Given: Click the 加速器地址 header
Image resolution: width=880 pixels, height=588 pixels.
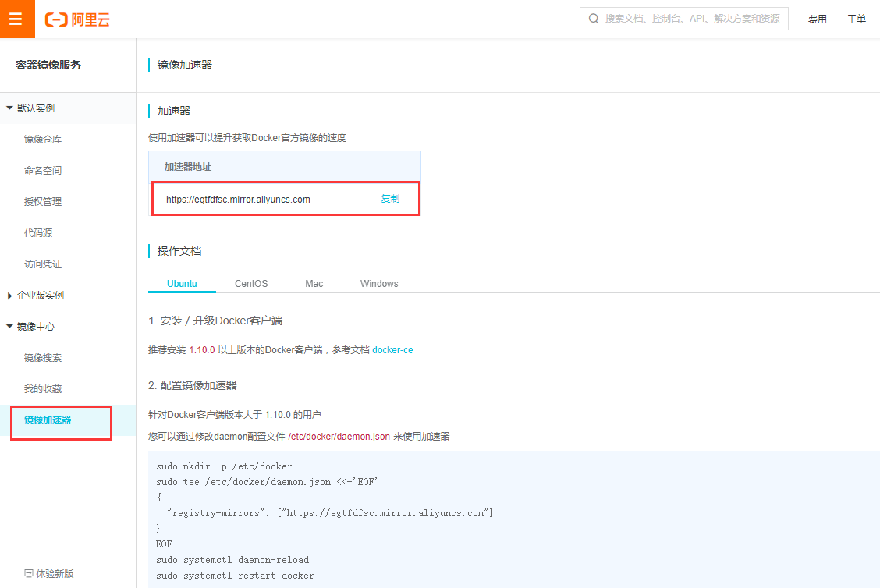Looking at the screenshot, I should pos(188,167).
